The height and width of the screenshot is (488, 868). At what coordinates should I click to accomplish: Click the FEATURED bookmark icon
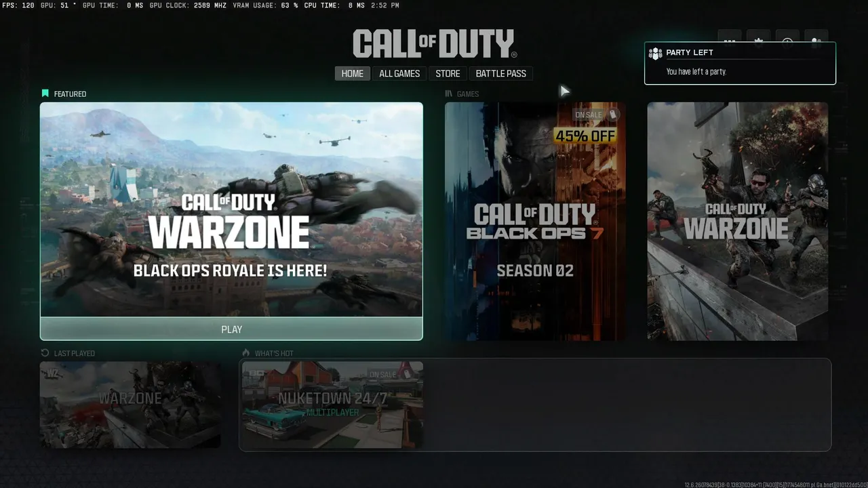[45, 94]
